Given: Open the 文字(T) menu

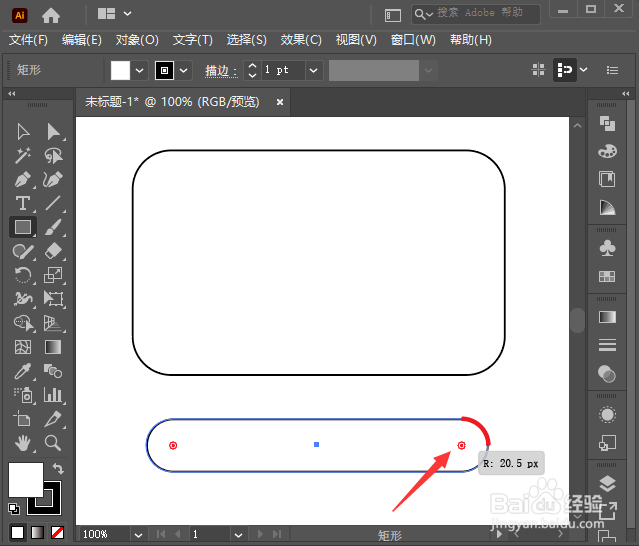Looking at the screenshot, I should [x=193, y=40].
